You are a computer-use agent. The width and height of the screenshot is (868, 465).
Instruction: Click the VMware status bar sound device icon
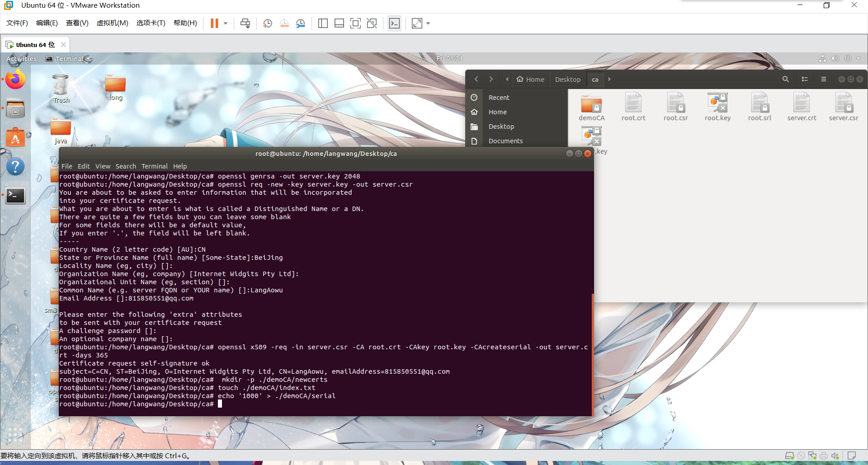[835, 456]
